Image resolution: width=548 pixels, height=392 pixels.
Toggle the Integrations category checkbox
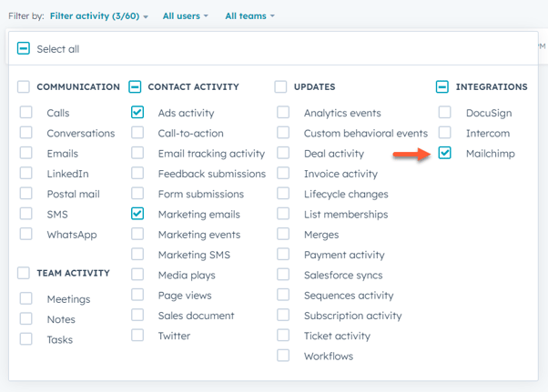click(442, 87)
